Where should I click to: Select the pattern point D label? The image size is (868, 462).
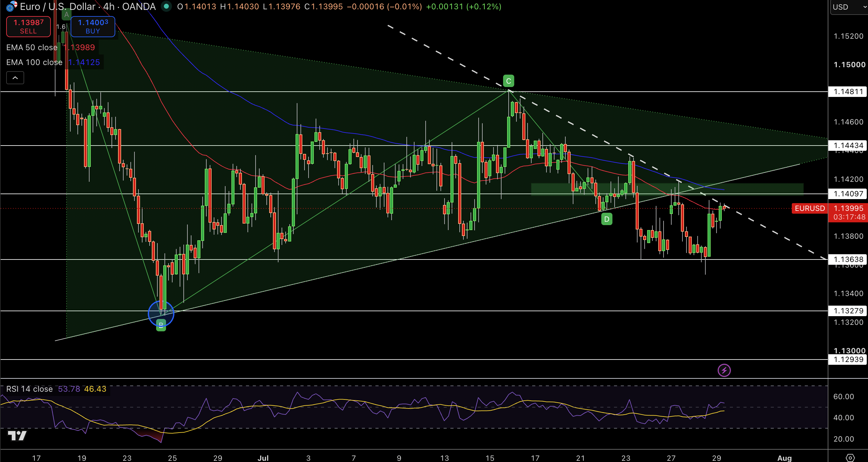607,219
